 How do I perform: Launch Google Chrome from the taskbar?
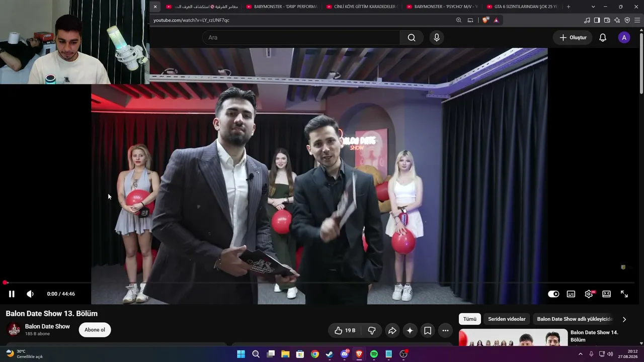[315, 354]
